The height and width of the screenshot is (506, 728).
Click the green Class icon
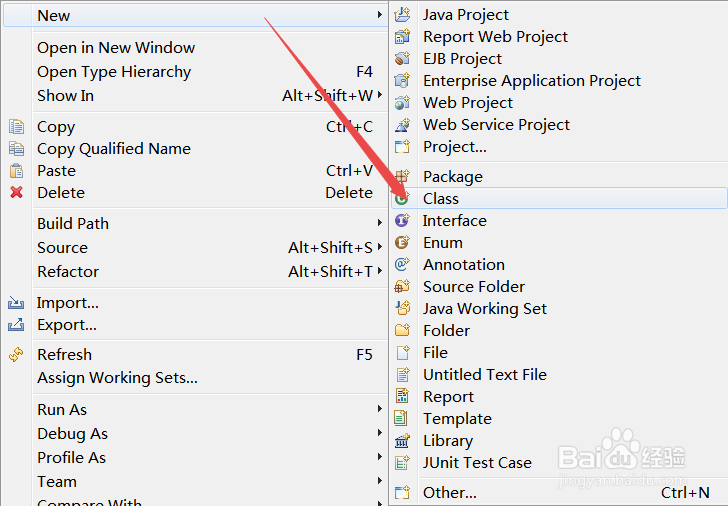pos(402,199)
